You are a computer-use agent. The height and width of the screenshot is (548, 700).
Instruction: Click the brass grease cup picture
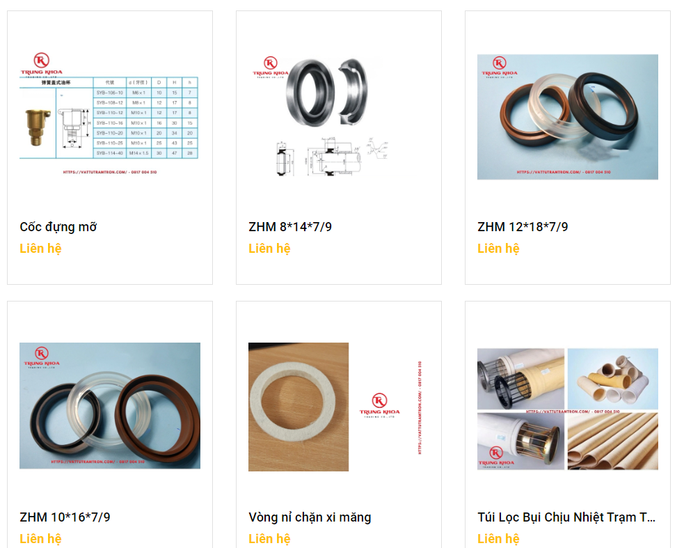[x=37, y=127]
